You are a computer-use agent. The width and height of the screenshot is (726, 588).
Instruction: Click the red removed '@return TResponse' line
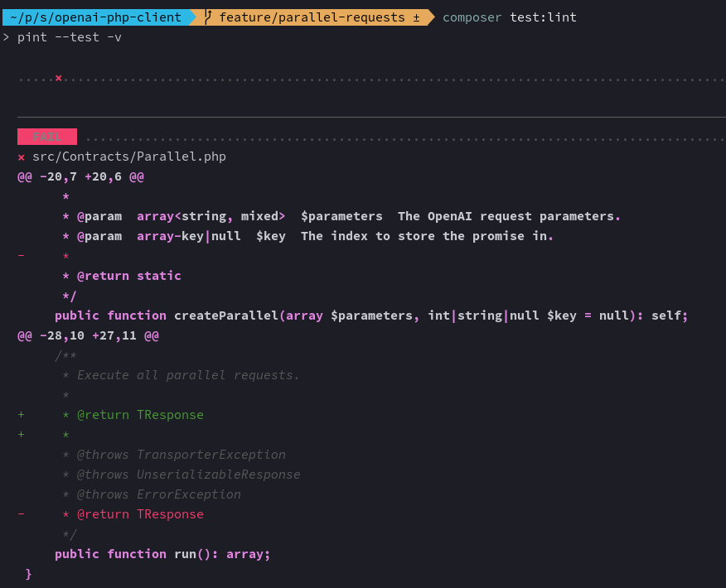(133, 514)
